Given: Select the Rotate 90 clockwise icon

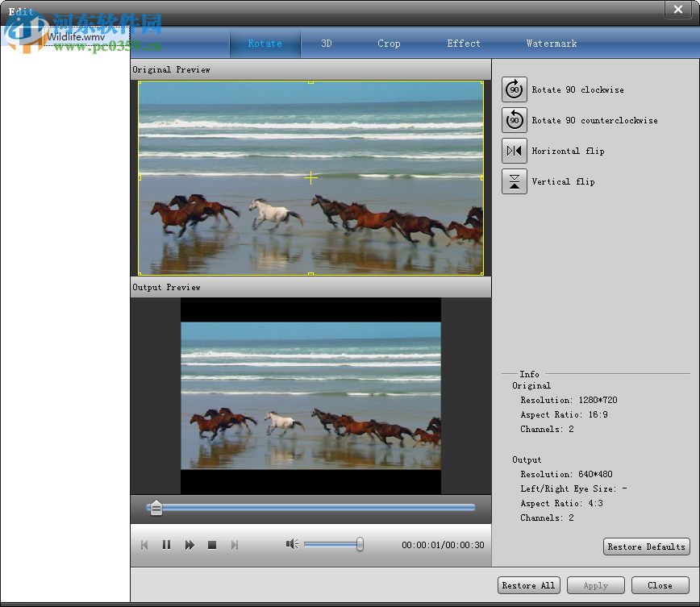Looking at the screenshot, I should (x=515, y=89).
